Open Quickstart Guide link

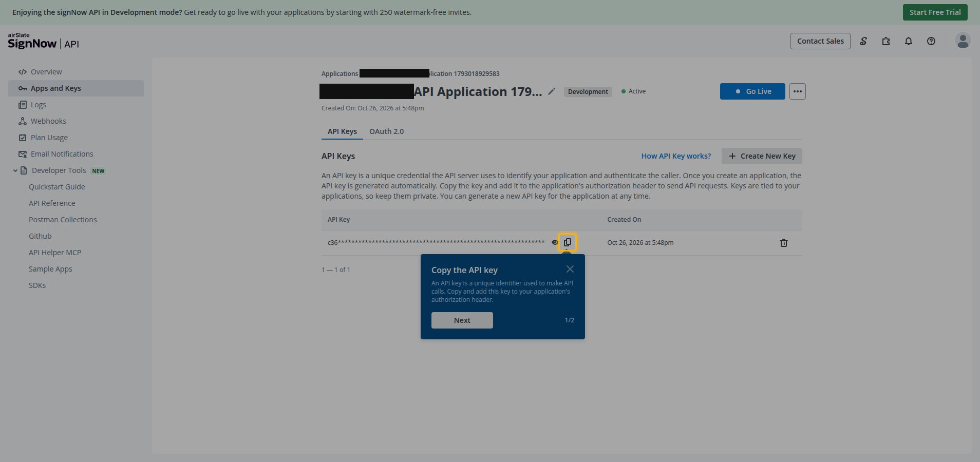[57, 187]
